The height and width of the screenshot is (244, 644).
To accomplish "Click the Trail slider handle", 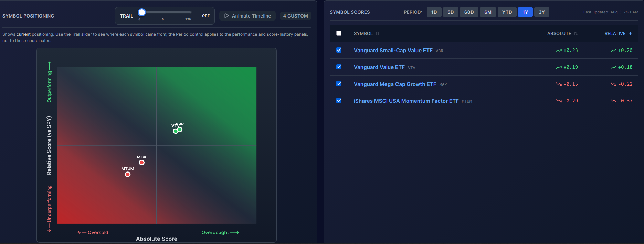I will coord(142,12).
